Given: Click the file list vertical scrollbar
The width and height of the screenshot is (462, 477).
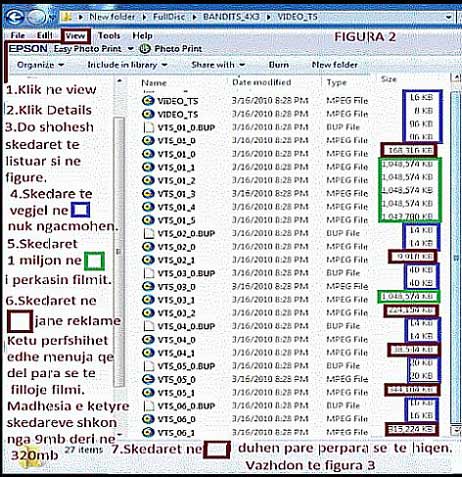Looking at the screenshot, I should click(x=456, y=253).
